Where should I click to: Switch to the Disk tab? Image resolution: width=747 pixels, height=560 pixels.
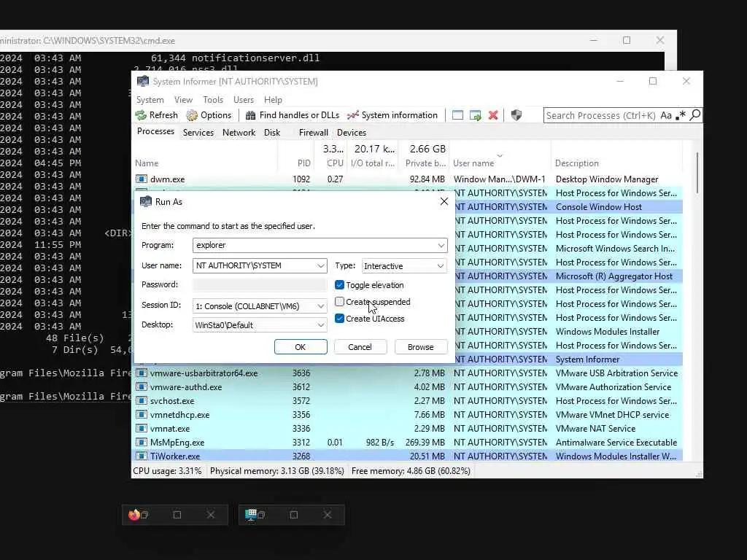click(272, 133)
